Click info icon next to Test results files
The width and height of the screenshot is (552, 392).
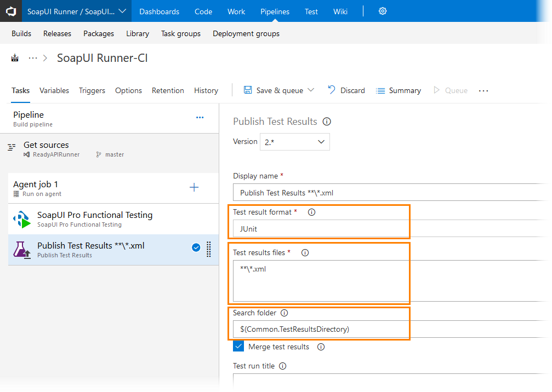tap(305, 253)
